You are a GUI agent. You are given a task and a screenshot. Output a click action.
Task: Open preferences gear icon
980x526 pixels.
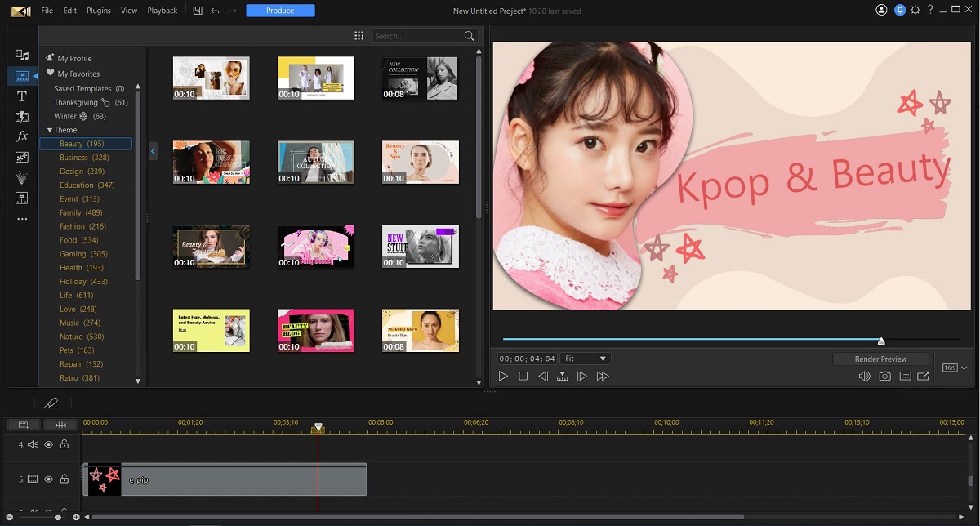point(915,11)
